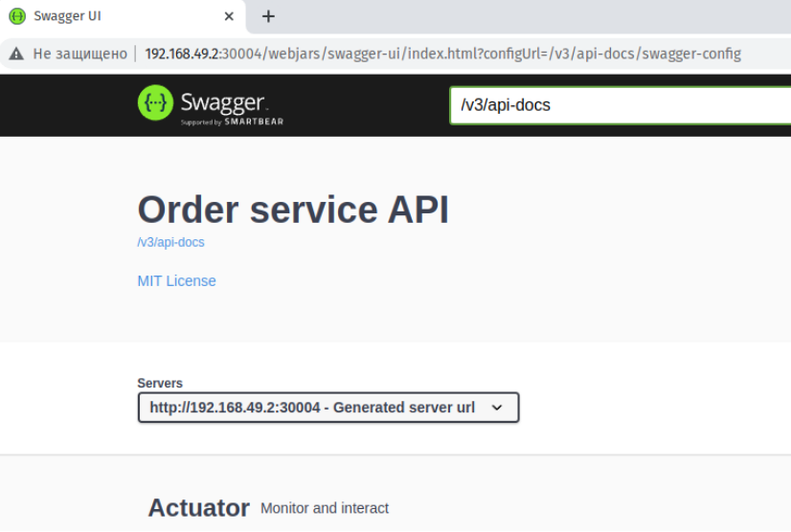Click the 'Monitor and interact' description text
The height and width of the screenshot is (532, 791).
(325, 508)
